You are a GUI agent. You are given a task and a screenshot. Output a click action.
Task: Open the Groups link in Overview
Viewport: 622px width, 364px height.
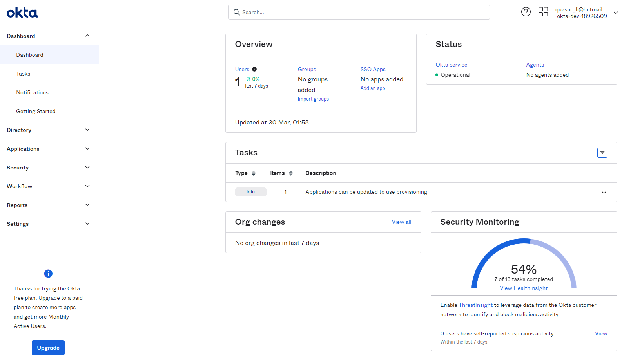coord(307,69)
